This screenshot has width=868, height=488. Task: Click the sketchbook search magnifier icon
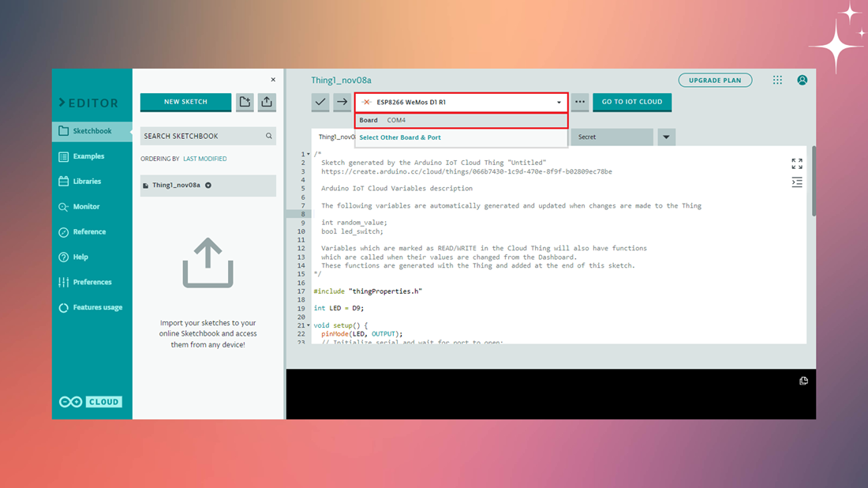point(269,136)
